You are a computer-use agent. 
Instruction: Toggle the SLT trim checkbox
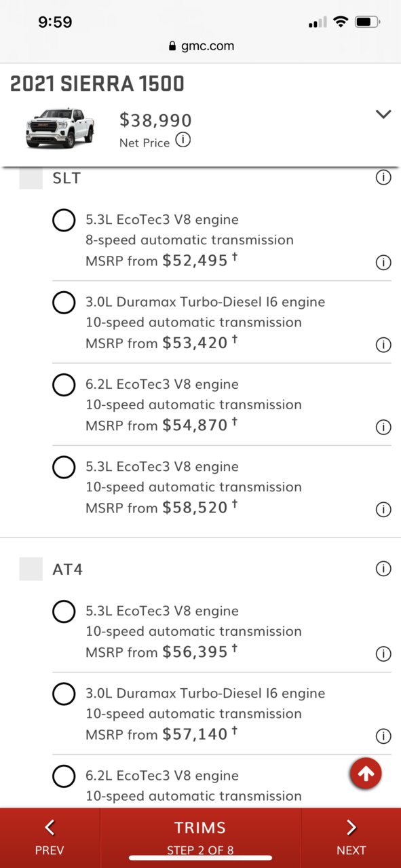point(31,178)
